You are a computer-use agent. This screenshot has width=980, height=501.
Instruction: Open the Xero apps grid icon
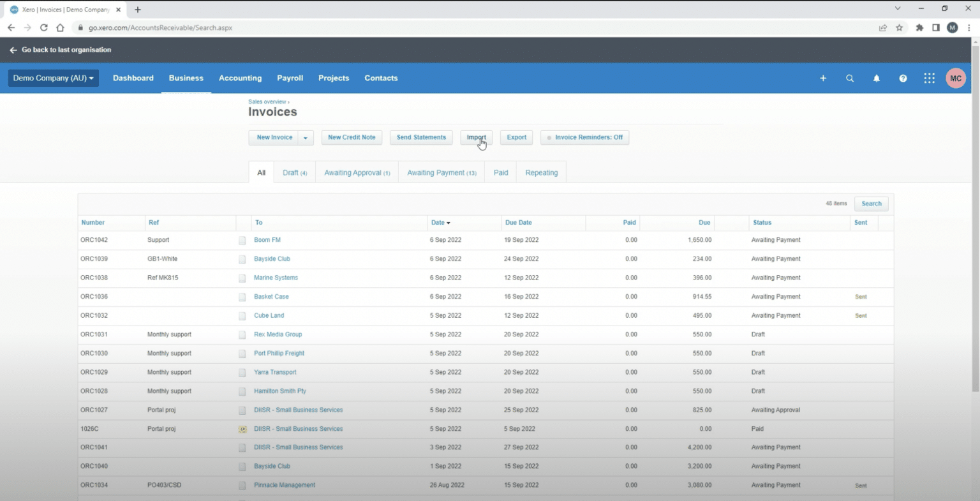[x=929, y=78]
